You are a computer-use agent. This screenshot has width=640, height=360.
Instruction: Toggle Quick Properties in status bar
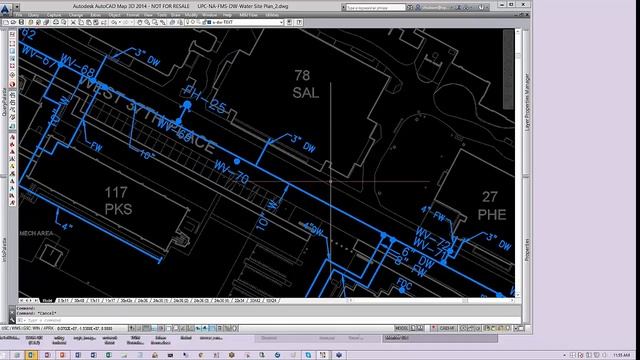220,328
